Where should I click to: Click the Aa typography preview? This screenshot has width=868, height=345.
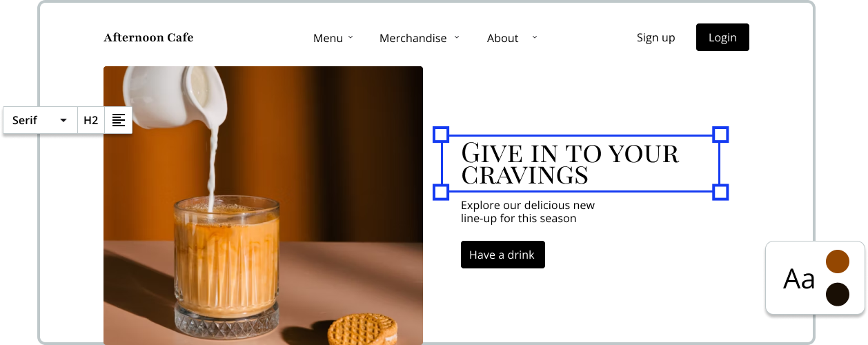coord(799,279)
